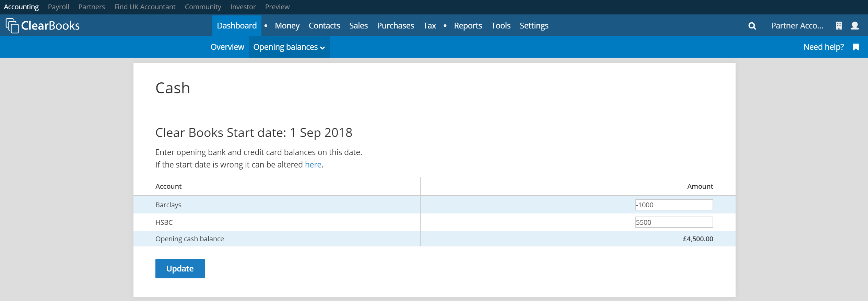The image size is (868, 301).
Task: Click the Amount column header
Action: pyautogui.click(x=700, y=186)
